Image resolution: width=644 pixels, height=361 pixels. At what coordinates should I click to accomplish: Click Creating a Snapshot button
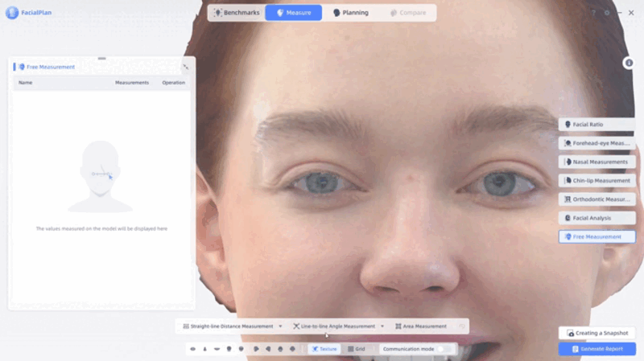coord(597,333)
